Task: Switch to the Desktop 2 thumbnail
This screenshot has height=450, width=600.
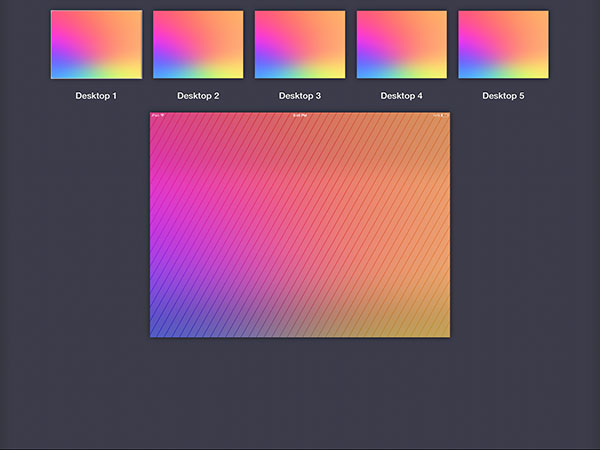Action: pyautogui.click(x=198, y=44)
